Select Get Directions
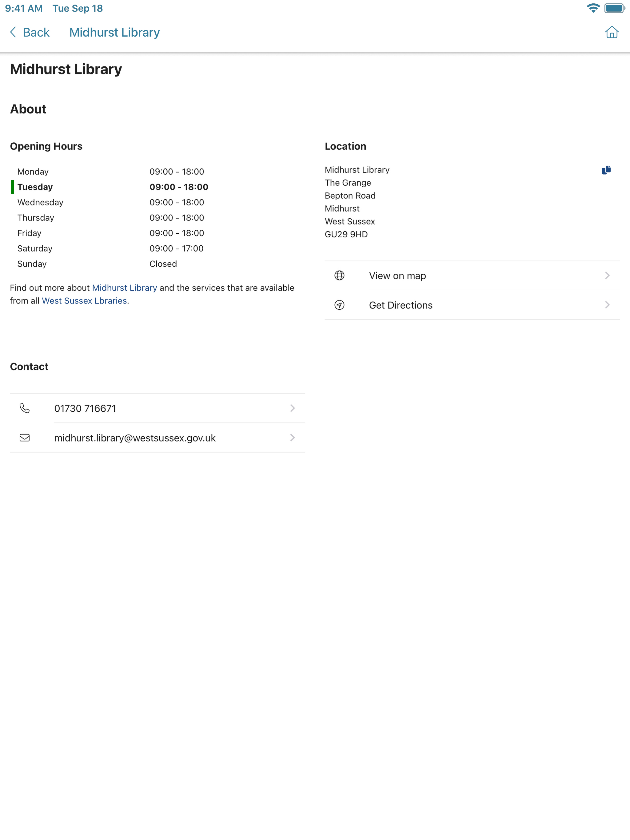 coord(472,305)
